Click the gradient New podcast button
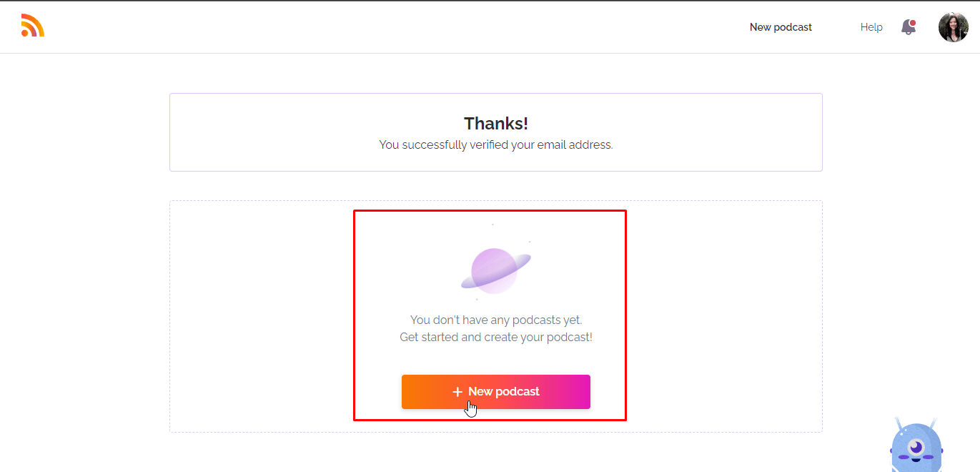Screen dimensions: 980x472 [496, 392]
